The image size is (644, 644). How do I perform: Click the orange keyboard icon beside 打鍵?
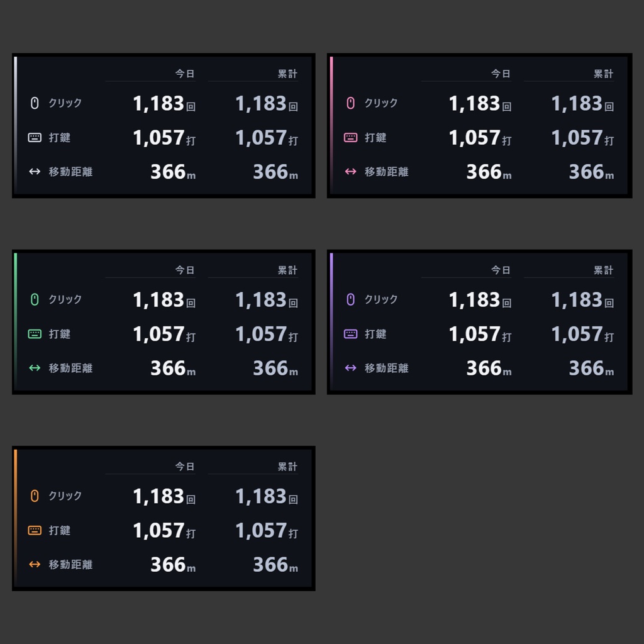pos(35,530)
